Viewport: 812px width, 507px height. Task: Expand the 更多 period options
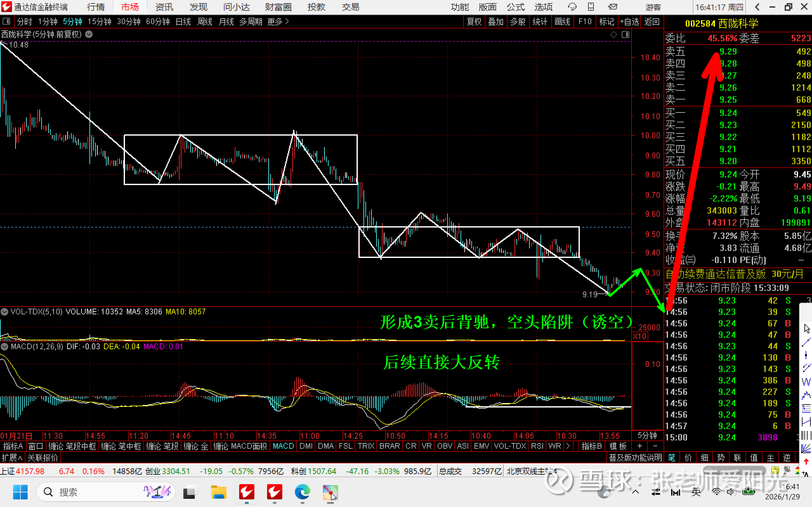278,22
